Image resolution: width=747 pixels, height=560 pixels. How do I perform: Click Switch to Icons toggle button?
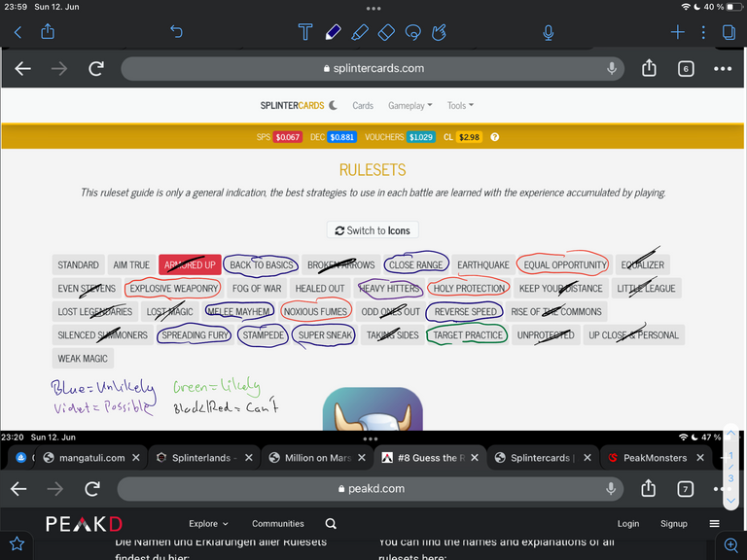[x=373, y=230]
